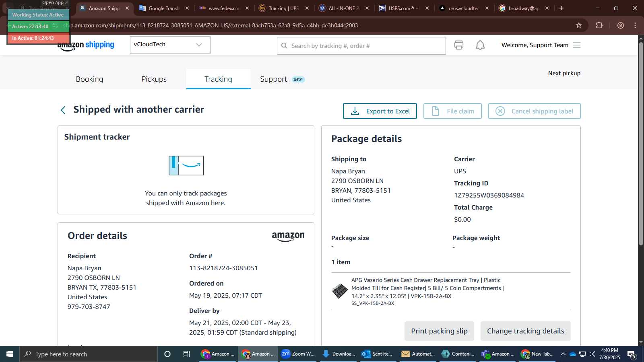
Task: Open the Windows Start menu
Action: pyautogui.click(x=10, y=354)
